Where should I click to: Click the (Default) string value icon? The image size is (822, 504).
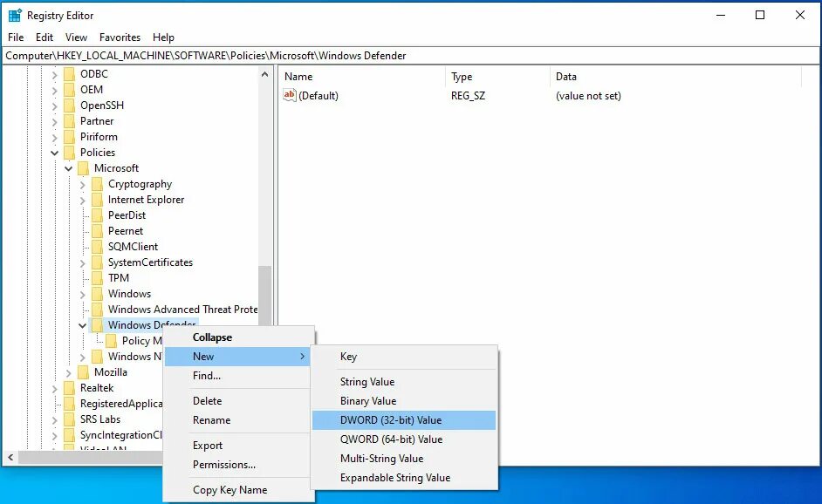(x=290, y=95)
